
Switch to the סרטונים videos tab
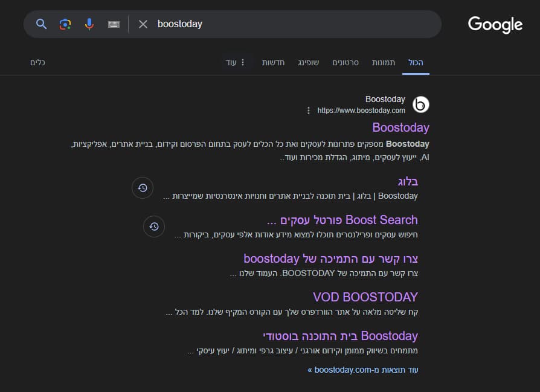[347, 62]
